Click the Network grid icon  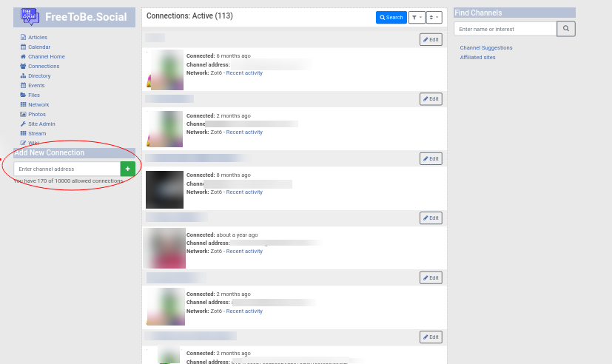(23, 104)
